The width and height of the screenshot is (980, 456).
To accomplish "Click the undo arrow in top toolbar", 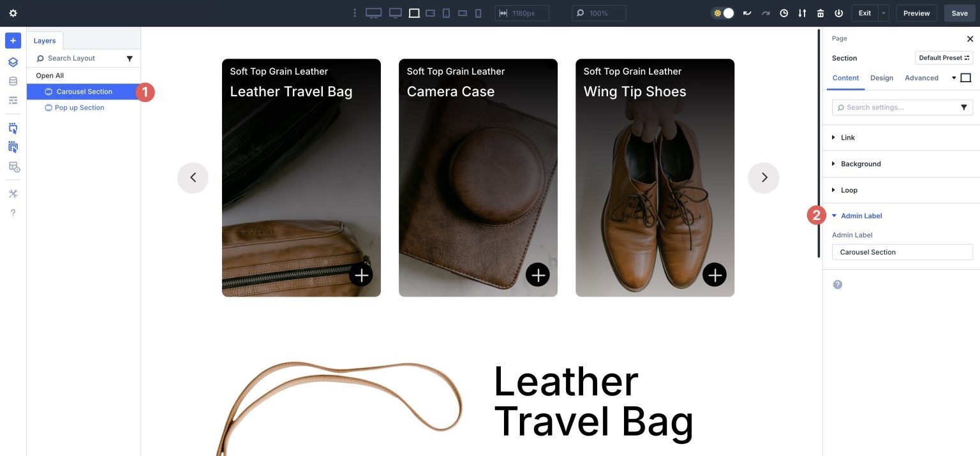I will [x=746, y=13].
